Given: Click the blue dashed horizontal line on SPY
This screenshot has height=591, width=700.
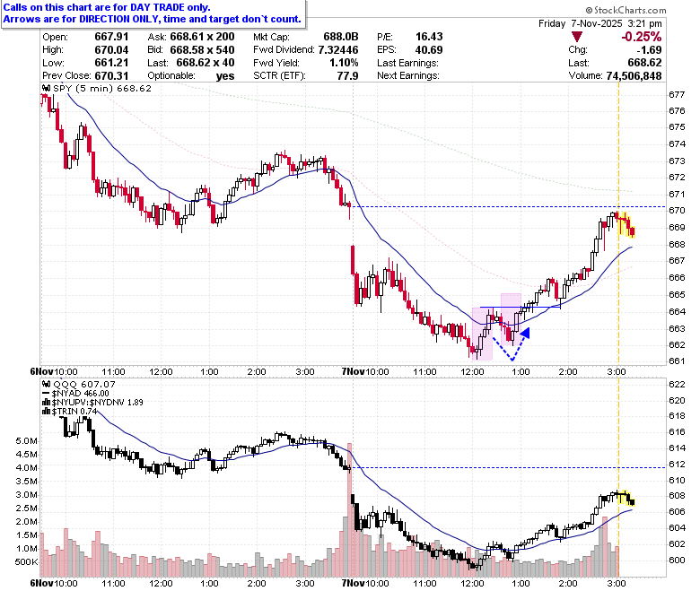Looking at the screenshot, I should 509,206.
